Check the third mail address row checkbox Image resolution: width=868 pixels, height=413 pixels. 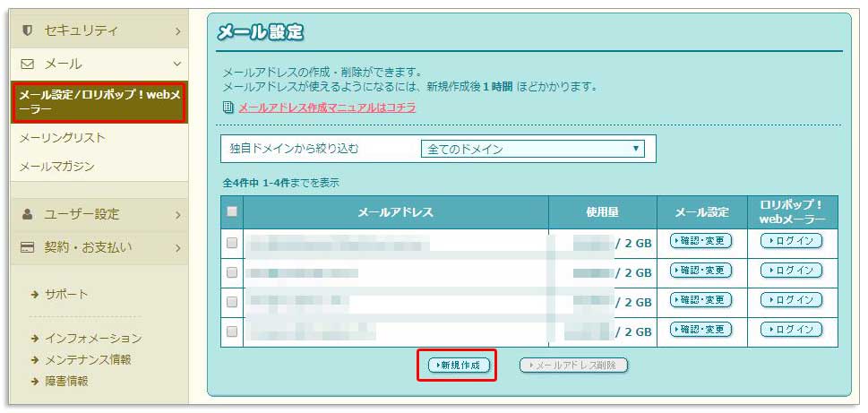232,302
